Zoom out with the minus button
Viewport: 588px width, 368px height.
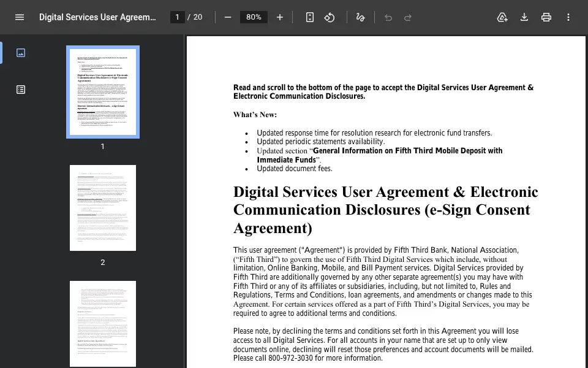[x=228, y=17]
